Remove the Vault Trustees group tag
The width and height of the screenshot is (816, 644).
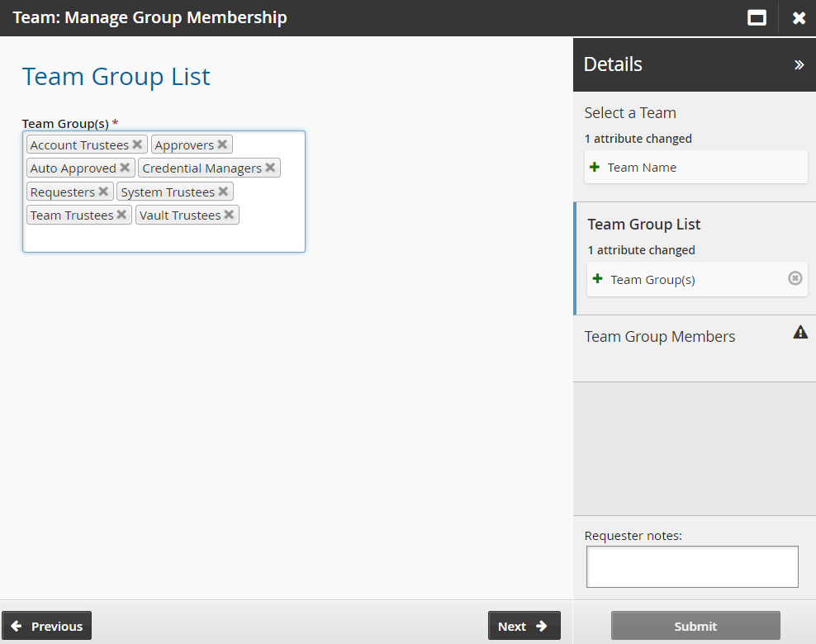[229, 215]
